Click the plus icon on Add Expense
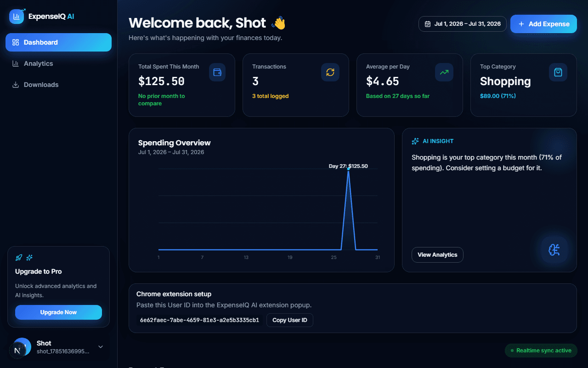 pyautogui.click(x=521, y=24)
